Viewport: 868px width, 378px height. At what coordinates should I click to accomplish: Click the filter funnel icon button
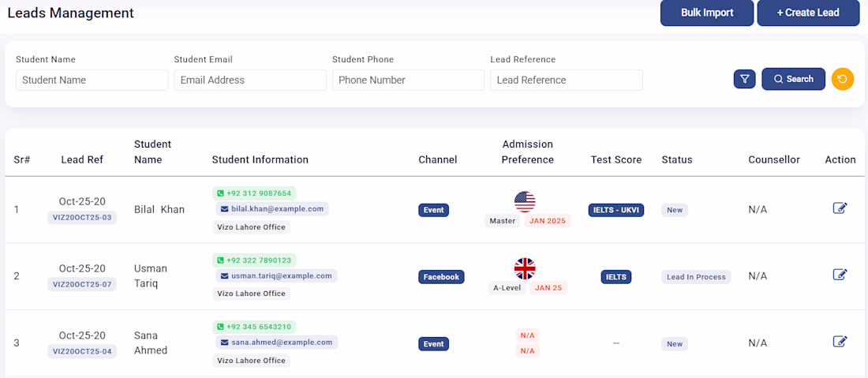click(744, 79)
